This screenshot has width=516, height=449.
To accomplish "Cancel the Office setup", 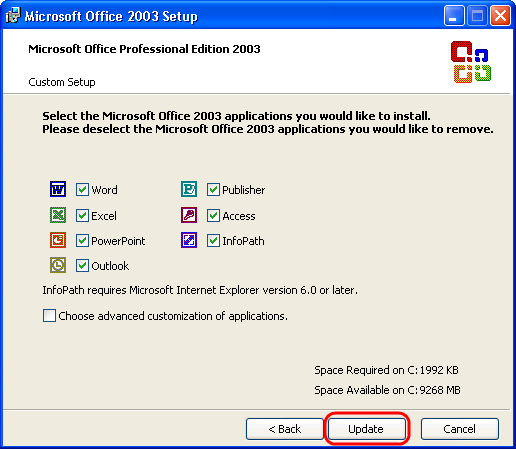I will (x=460, y=429).
